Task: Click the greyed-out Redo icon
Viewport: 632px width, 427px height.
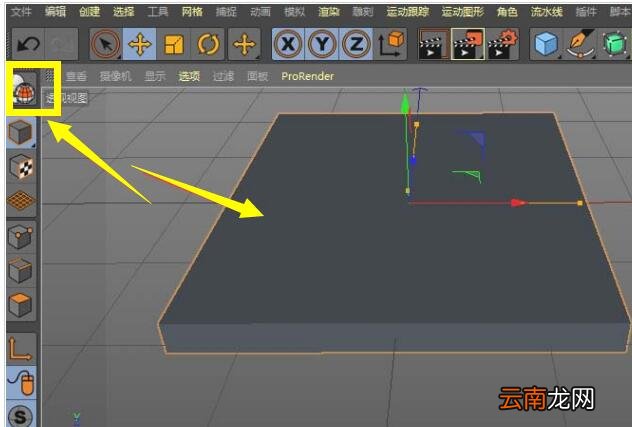Action: (x=61, y=44)
